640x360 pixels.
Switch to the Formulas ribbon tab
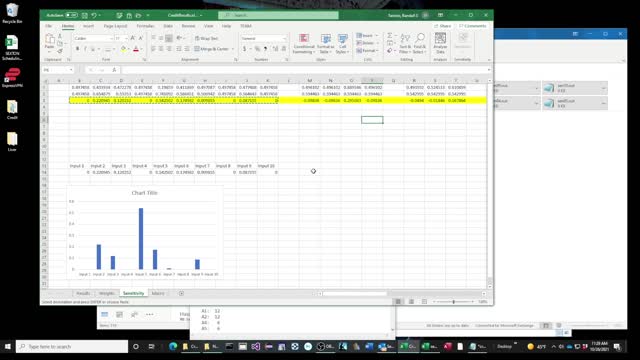click(x=145, y=26)
